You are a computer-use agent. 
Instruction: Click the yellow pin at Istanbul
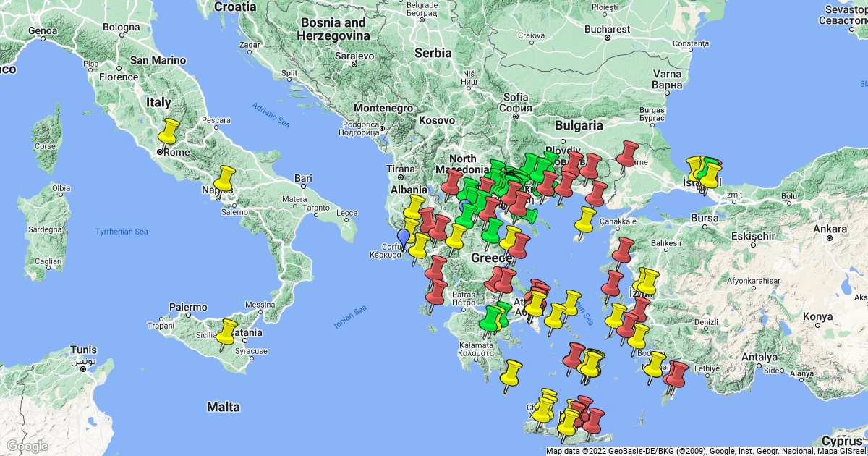pyautogui.click(x=711, y=174)
